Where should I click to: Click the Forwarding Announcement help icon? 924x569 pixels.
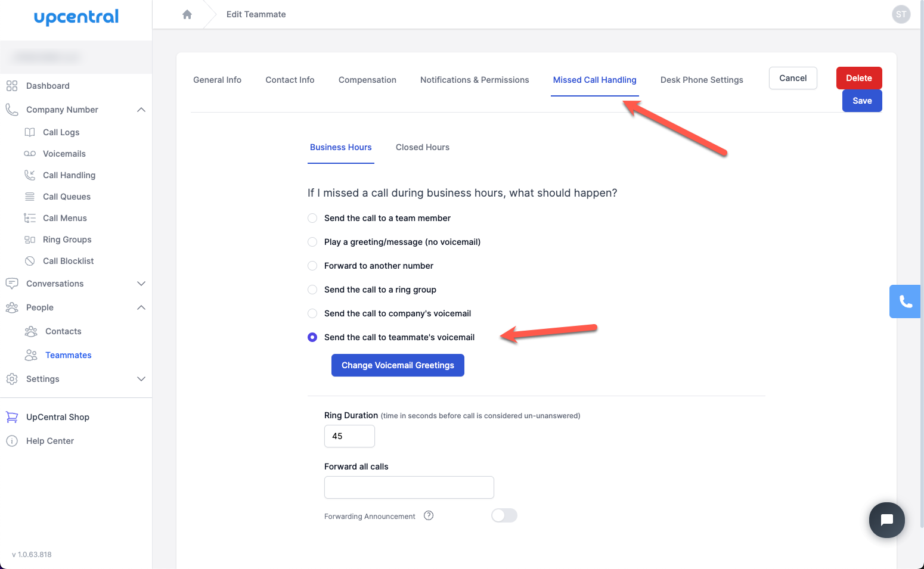point(429,516)
